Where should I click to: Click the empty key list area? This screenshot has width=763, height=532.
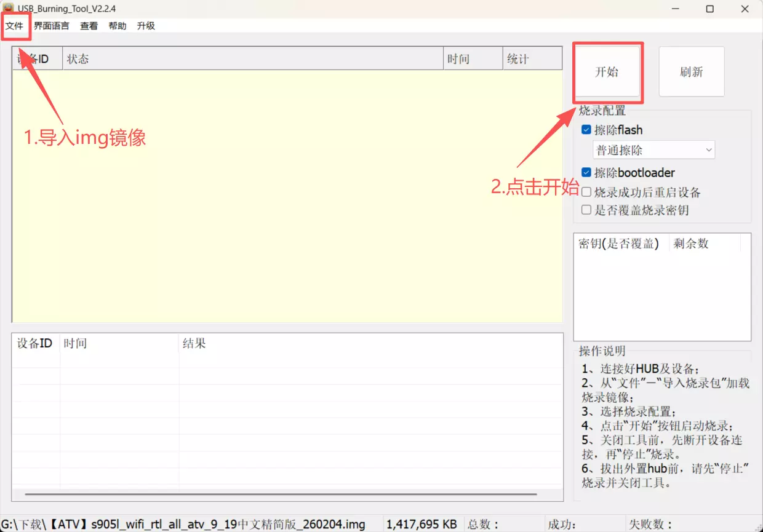click(661, 296)
